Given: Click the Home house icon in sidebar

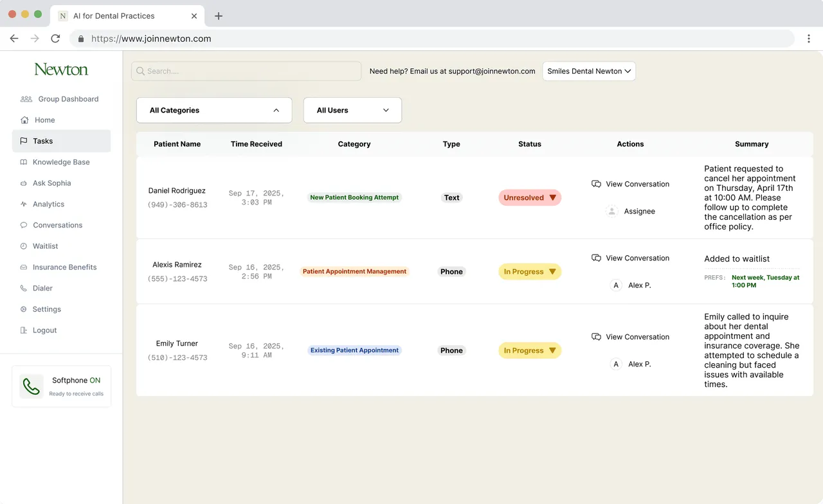Looking at the screenshot, I should 24,120.
